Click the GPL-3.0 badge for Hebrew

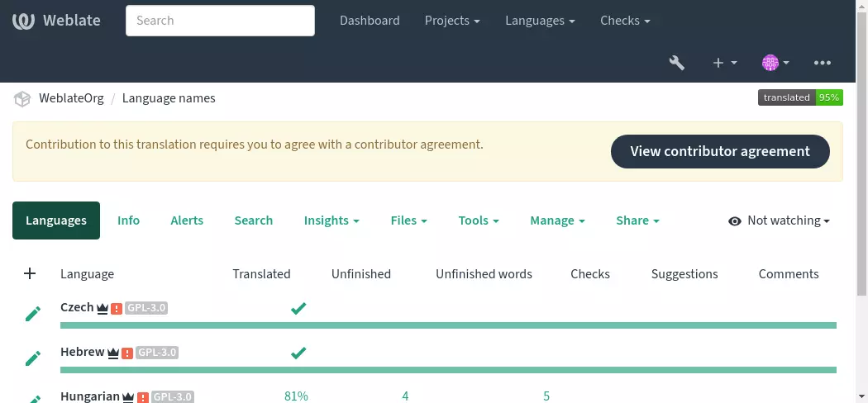(x=157, y=352)
